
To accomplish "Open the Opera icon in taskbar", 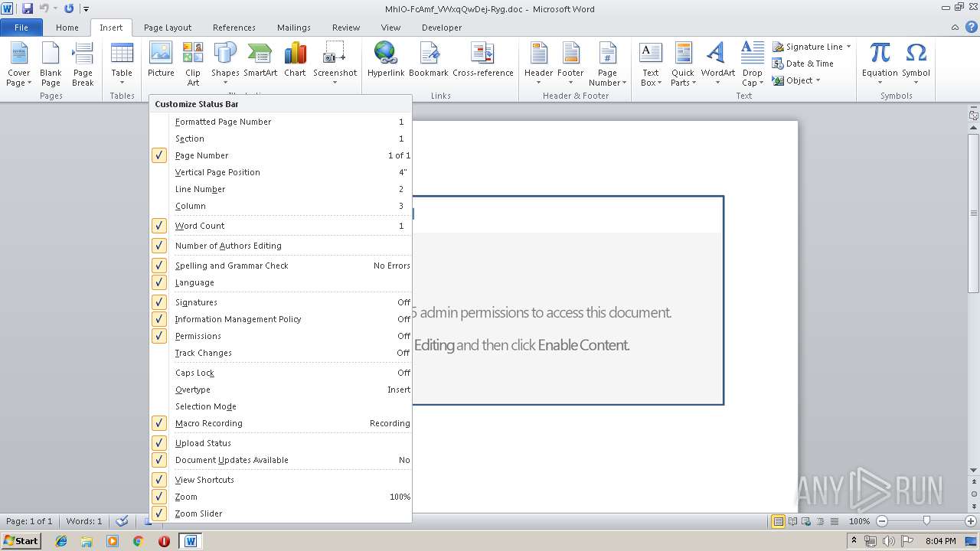I will click(x=164, y=541).
